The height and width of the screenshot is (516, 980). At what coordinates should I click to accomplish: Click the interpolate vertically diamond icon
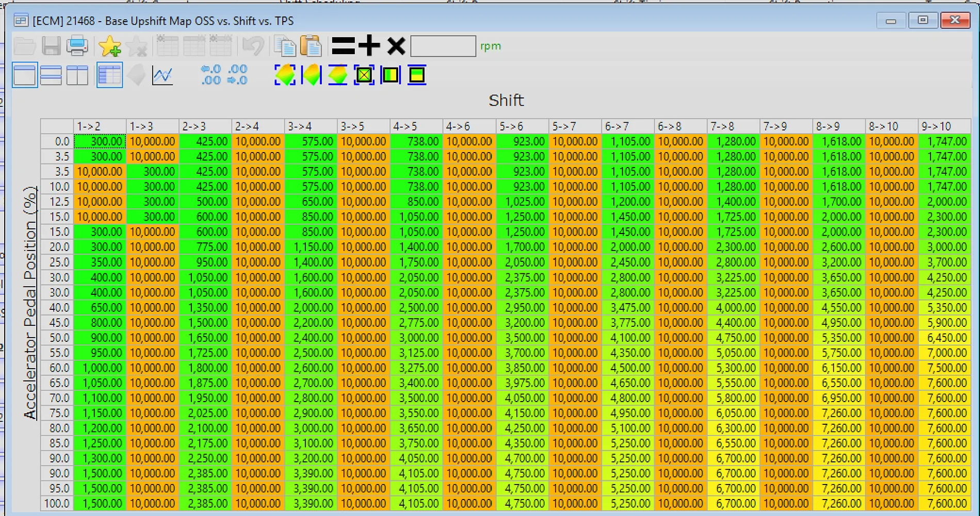click(338, 75)
